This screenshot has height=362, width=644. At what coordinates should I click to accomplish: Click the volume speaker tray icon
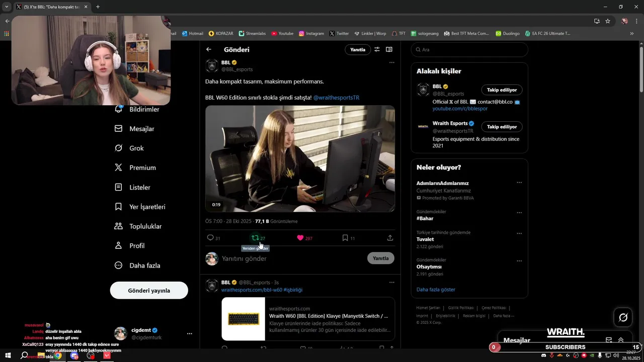[x=616, y=355]
